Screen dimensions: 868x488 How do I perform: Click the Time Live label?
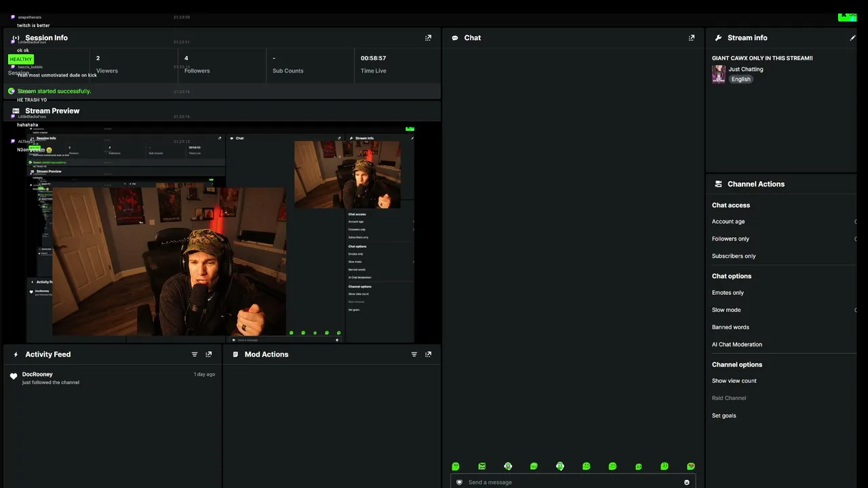(x=374, y=70)
